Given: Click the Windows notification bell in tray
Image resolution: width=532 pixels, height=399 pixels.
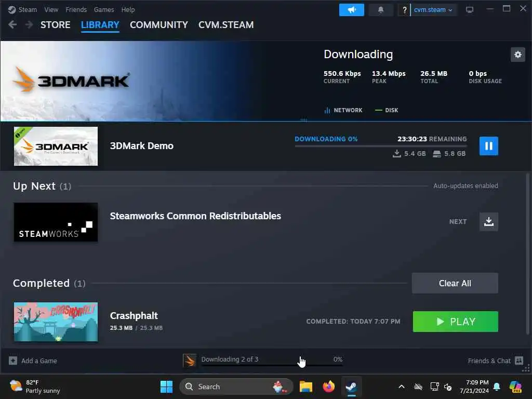Looking at the screenshot, I should coord(497,387).
